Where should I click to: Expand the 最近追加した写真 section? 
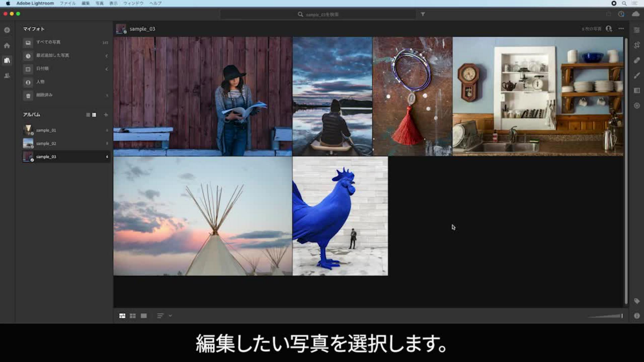[x=107, y=56]
